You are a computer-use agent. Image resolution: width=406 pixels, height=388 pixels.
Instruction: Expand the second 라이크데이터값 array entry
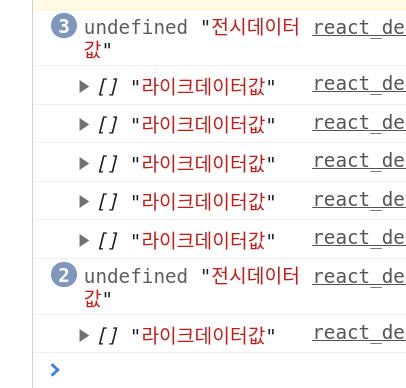pos(84,125)
